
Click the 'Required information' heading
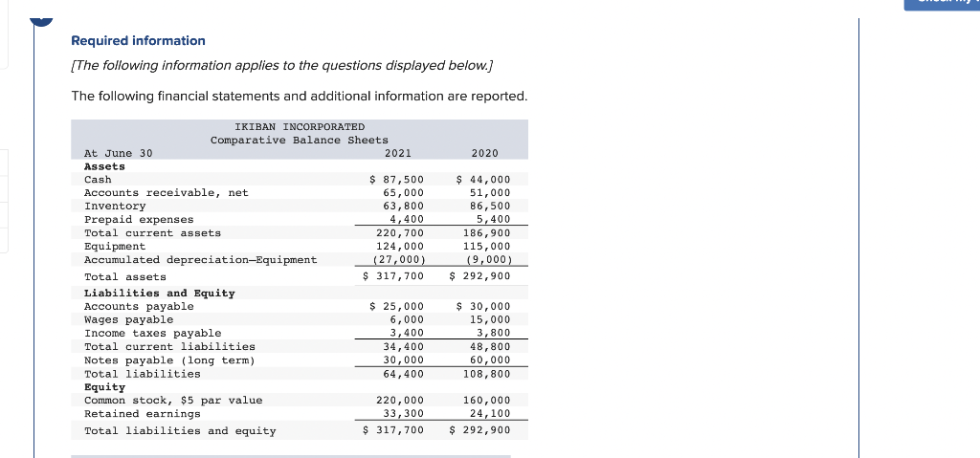pos(138,40)
